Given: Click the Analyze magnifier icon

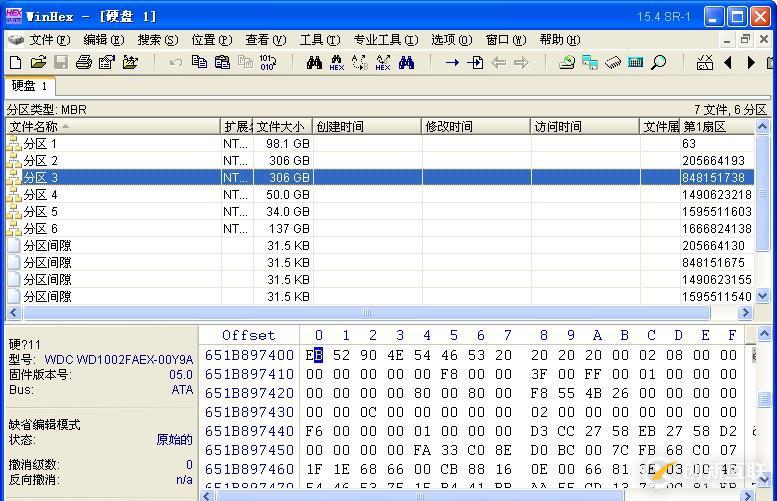Looking at the screenshot, I should 659,62.
